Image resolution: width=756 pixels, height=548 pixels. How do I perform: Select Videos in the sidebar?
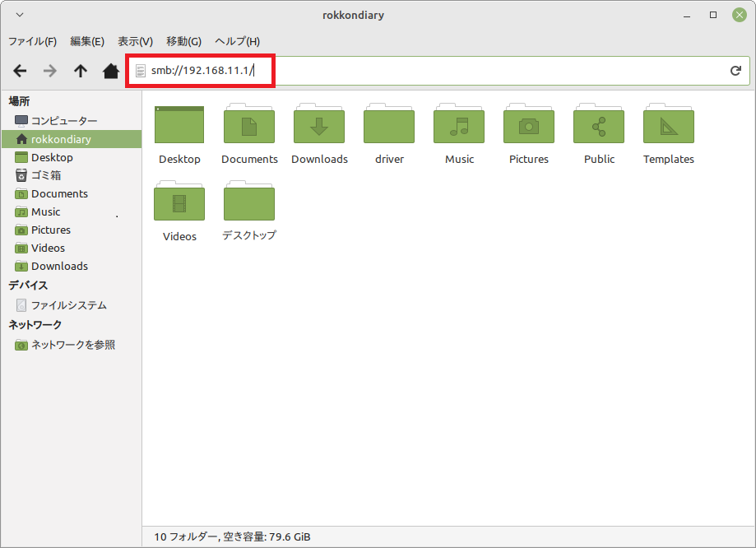(72, 248)
